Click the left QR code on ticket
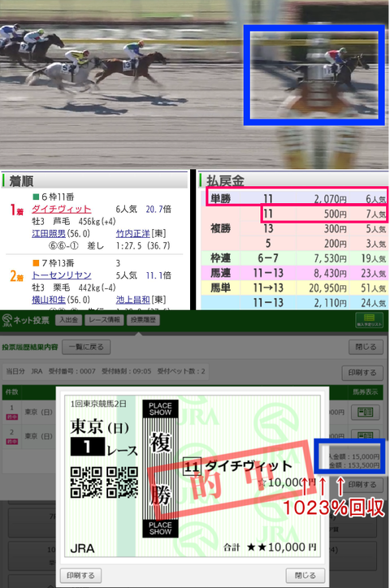This screenshot has height=588, width=390. click(86, 482)
